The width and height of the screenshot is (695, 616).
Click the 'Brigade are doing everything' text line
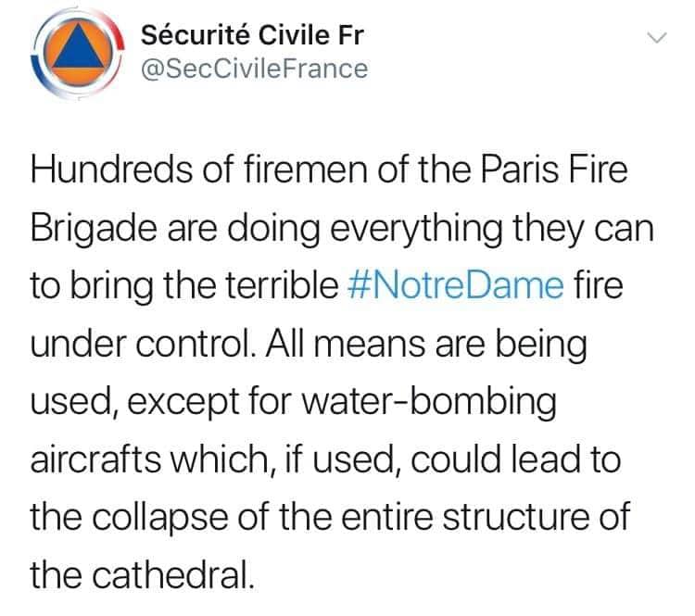click(266, 230)
